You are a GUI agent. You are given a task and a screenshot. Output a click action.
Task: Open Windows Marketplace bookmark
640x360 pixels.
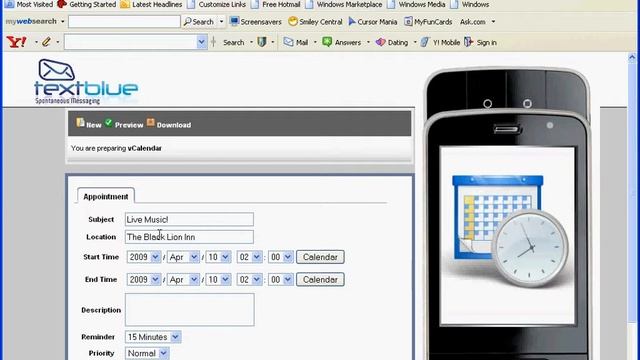pos(344,4)
